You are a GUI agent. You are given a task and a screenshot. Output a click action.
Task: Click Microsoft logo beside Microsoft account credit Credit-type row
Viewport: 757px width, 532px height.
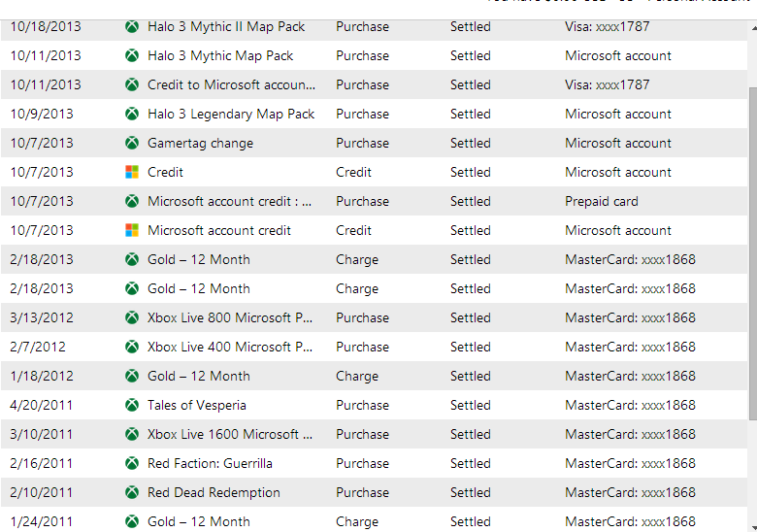click(x=132, y=230)
